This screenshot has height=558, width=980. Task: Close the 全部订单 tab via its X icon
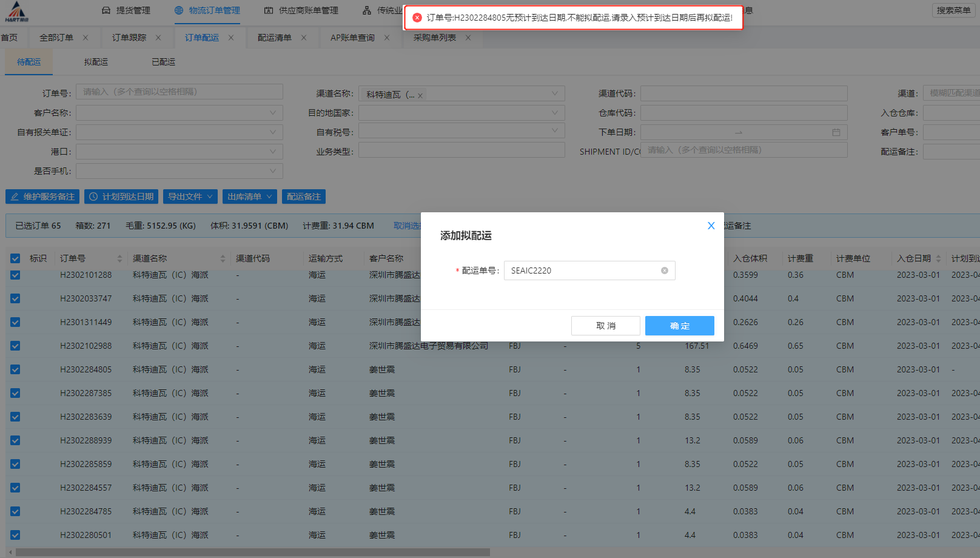pyautogui.click(x=86, y=38)
